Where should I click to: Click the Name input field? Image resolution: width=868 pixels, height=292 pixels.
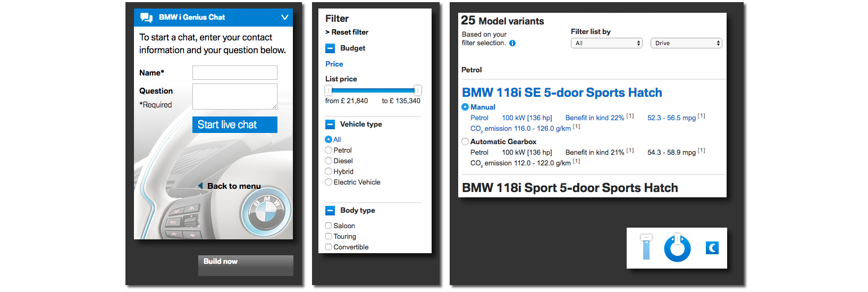[x=235, y=72]
